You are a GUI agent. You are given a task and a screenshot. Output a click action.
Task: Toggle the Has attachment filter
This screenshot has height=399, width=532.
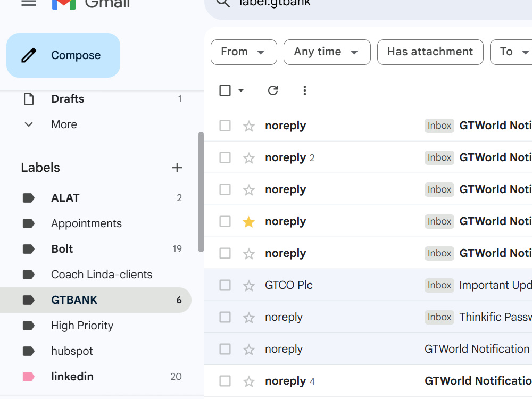(430, 52)
